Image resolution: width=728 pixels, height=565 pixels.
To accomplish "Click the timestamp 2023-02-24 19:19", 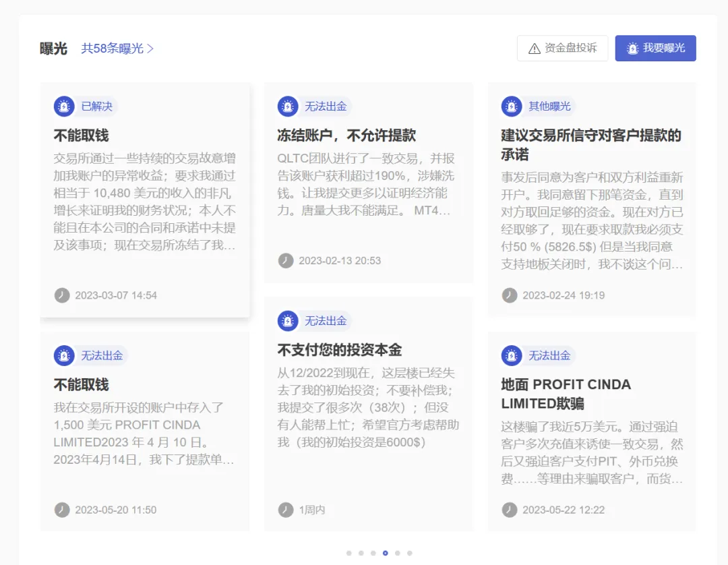I will point(564,296).
